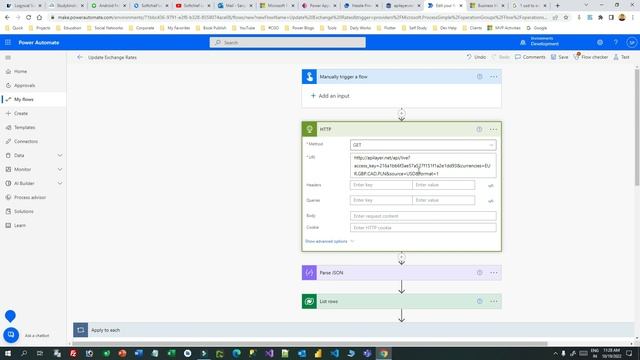Viewport: 640px width, 360px height.
Task: Click the Headers value field
Action: [443, 185]
